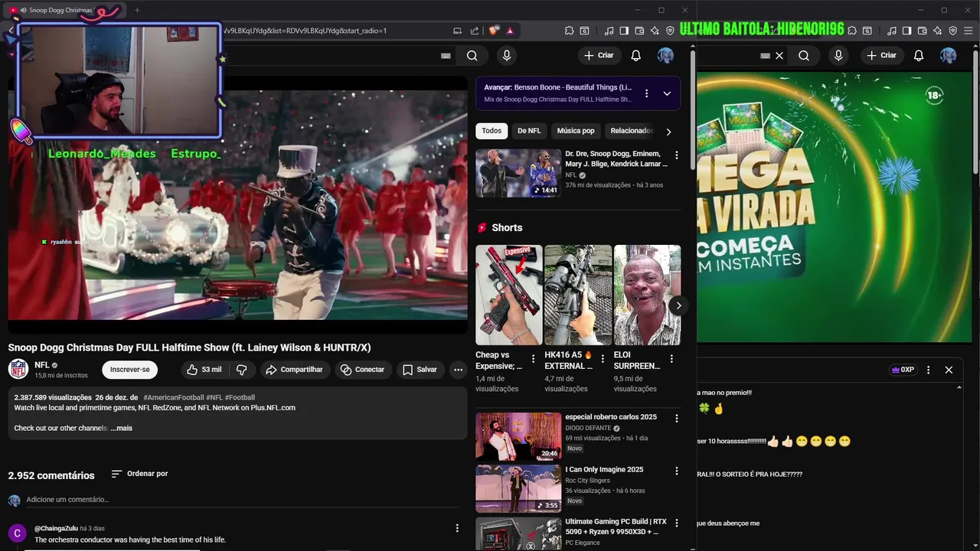The image size is (980, 551).
Task: Open ELOI SURPREEN short thumbnail
Action: tap(647, 295)
